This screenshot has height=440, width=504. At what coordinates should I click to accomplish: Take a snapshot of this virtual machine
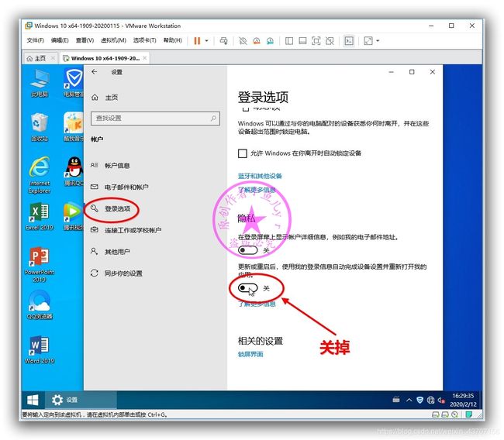tap(243, 41)
